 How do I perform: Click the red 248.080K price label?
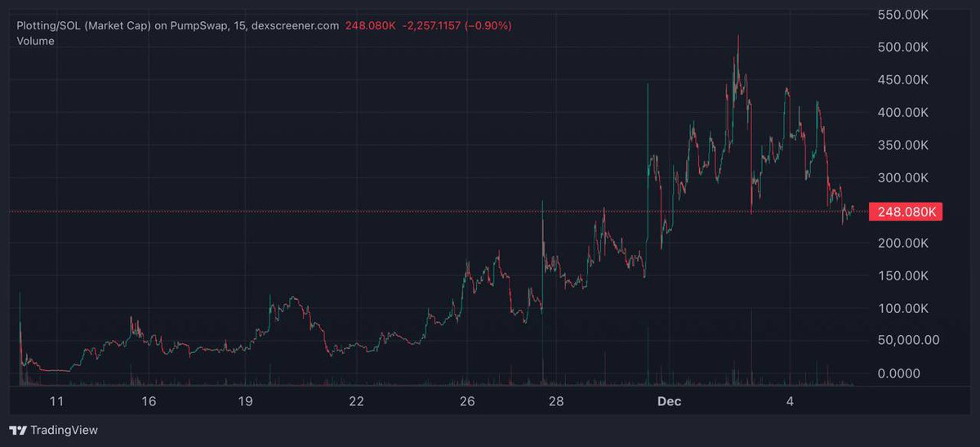[906, 212]
